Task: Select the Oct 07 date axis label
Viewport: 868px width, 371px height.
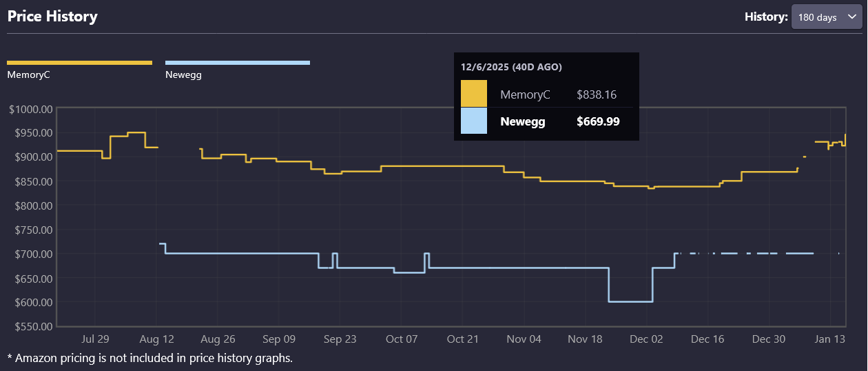Action: point(402,339)
